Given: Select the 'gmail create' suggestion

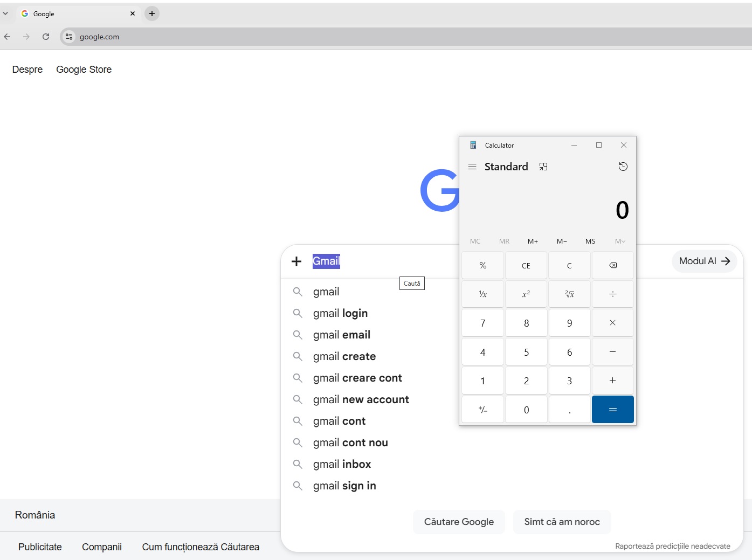Looking at the screenshot, I should coord(344,356).
